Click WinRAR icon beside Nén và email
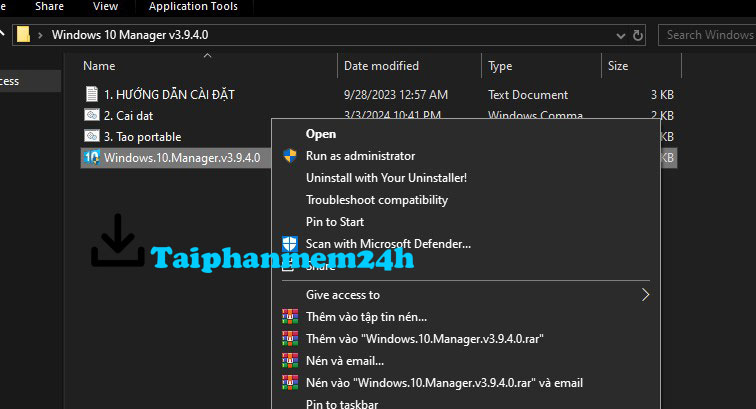 290,360
